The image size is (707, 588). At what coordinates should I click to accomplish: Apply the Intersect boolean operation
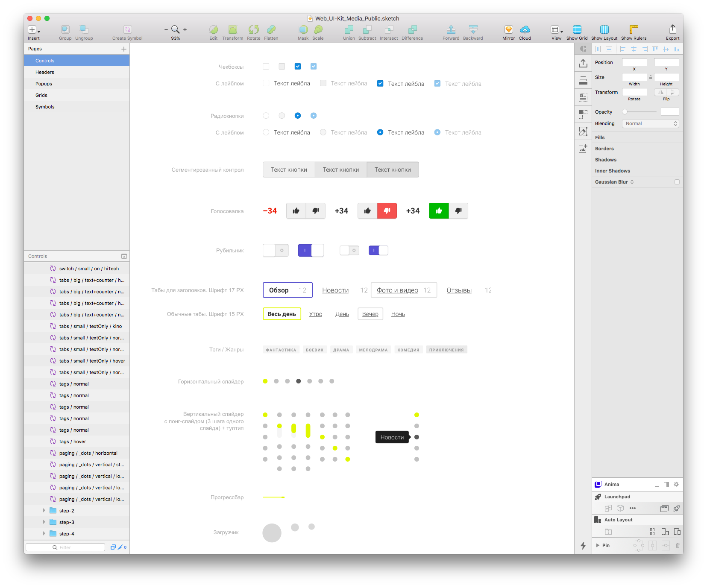pyautogui.click(x=389, y=29)
